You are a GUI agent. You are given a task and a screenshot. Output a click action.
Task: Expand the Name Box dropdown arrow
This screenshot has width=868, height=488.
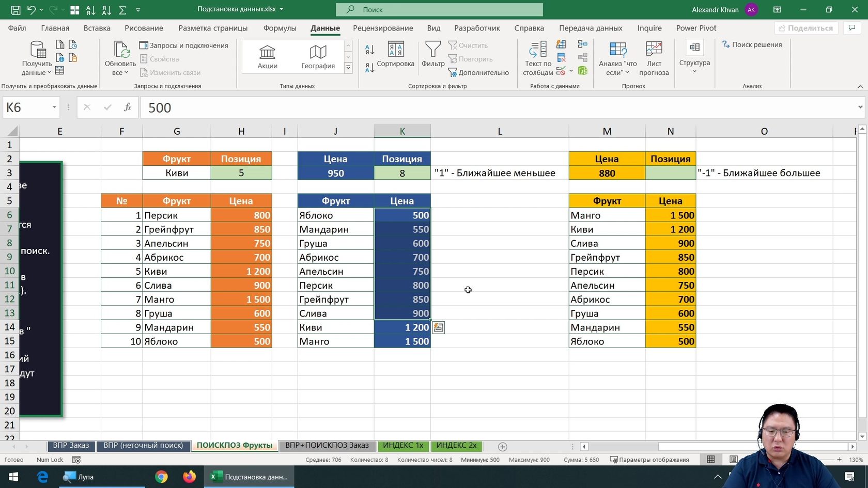pos(54,107)
